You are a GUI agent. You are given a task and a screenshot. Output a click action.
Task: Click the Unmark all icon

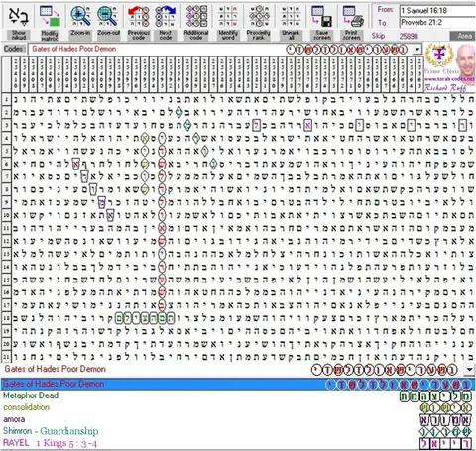coord(291,16)
